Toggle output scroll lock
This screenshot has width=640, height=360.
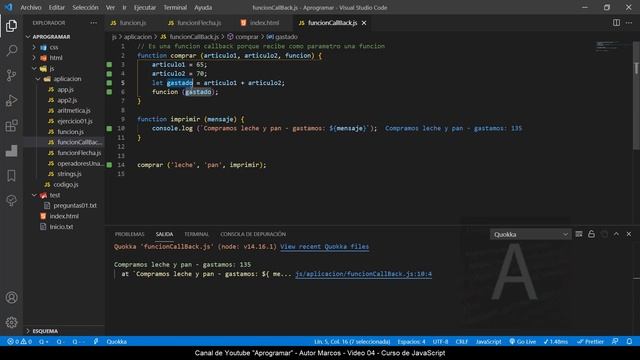(x=591, y=234)
